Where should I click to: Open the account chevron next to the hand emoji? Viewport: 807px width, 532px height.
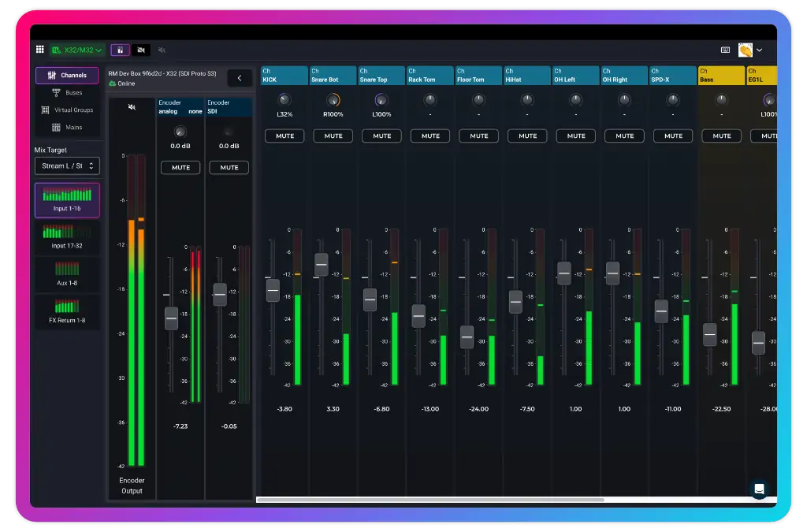click(759, 49)
